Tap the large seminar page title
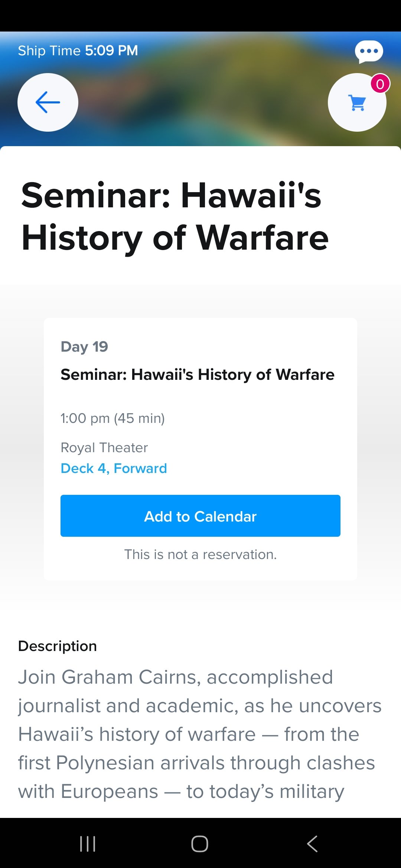 175,216
